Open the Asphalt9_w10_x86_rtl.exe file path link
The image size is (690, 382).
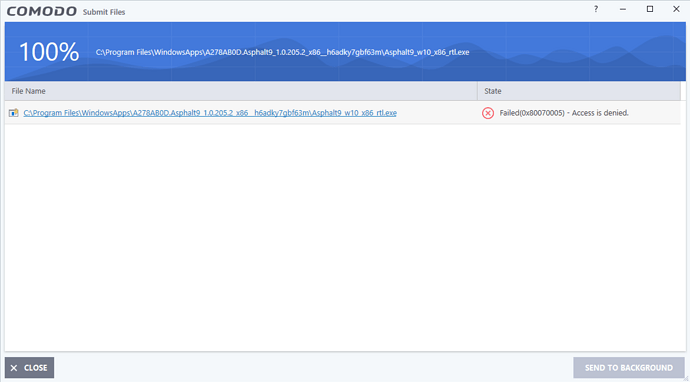(210, 113)
